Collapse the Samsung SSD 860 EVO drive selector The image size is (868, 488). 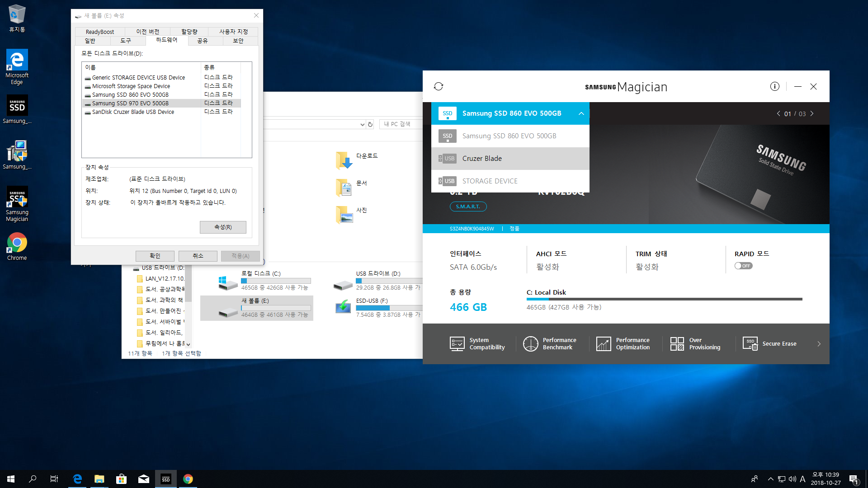(581, 113)
